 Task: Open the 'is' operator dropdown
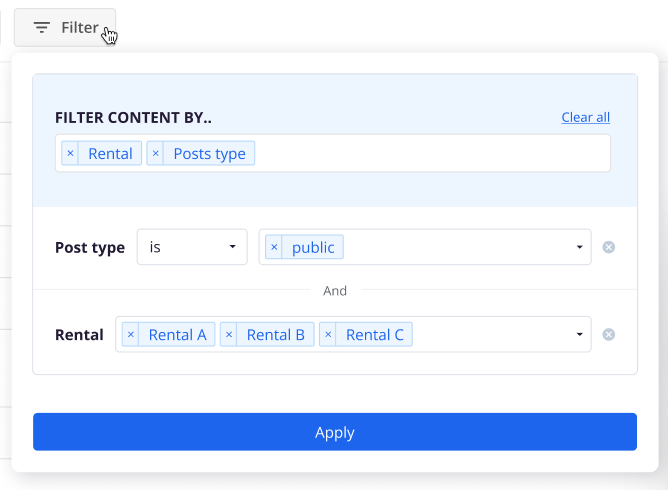tap(192, 247)
